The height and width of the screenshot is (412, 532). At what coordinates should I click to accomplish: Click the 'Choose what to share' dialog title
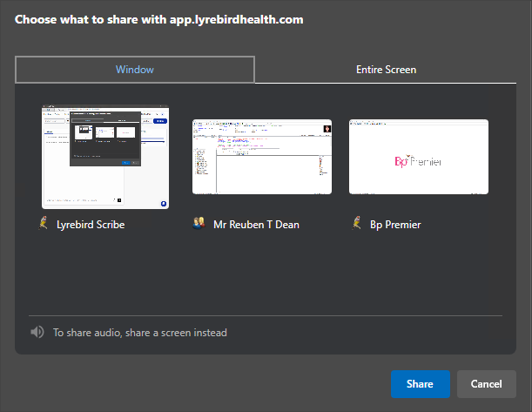158,19
